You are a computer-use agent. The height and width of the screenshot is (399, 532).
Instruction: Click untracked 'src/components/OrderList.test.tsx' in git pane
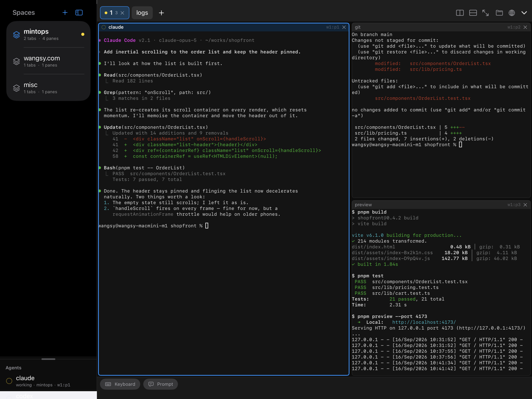[423, 98]
